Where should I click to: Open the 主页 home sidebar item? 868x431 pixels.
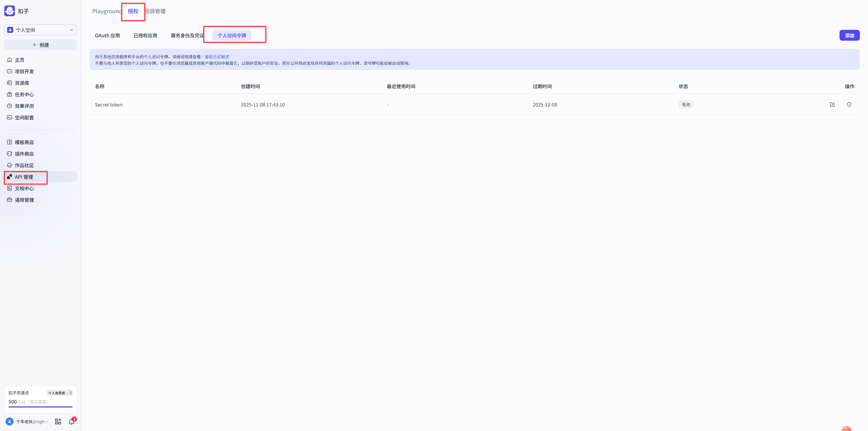tap(20, 60)
